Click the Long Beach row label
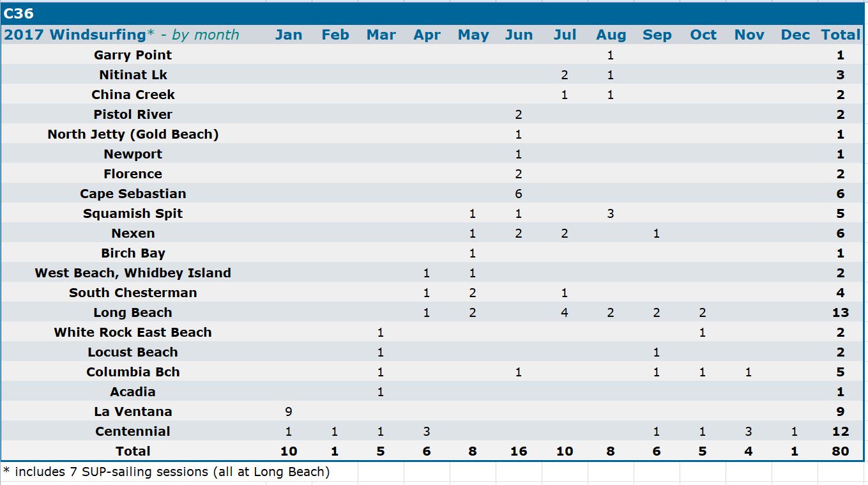Screen dimensions: 868x485 click(133, 312)
